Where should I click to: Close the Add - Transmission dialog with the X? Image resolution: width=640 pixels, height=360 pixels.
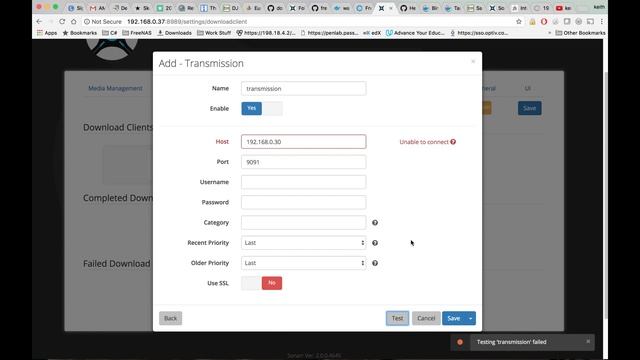point(473,62)
